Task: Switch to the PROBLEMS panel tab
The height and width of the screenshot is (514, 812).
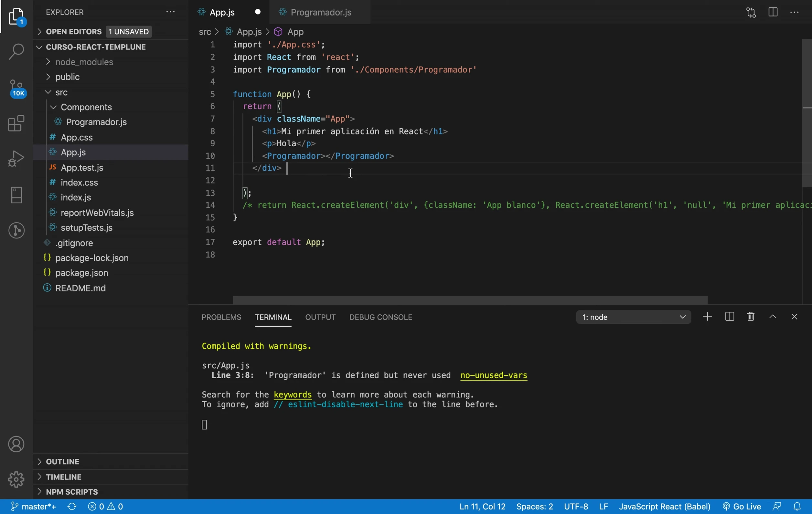Action: [221, 317]
